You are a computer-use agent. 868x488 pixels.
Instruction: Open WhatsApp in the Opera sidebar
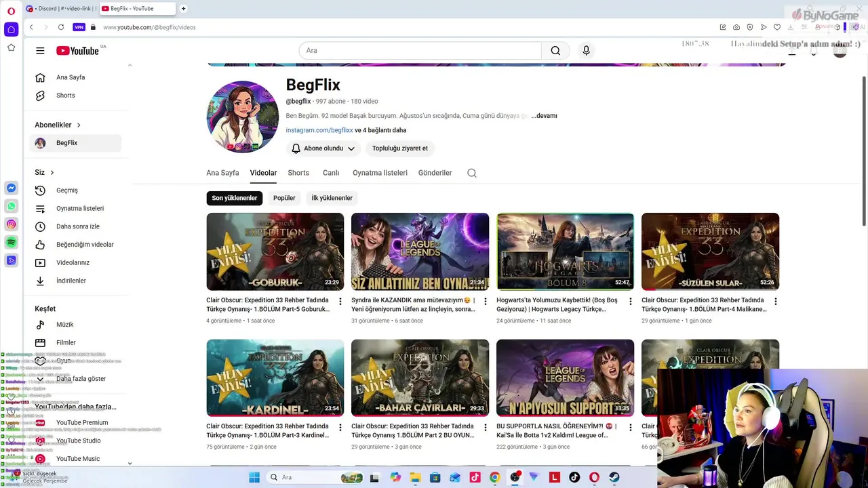[11, 206]
